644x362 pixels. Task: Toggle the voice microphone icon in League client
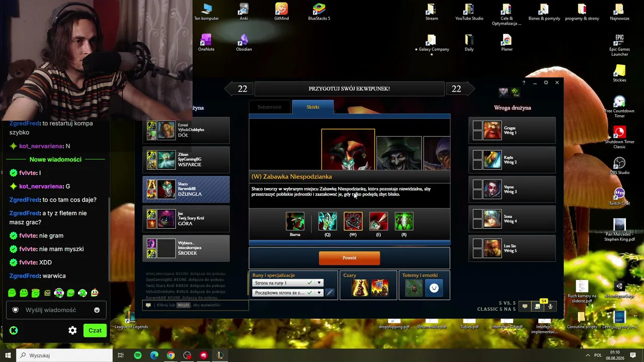click(x=550, y=306)
